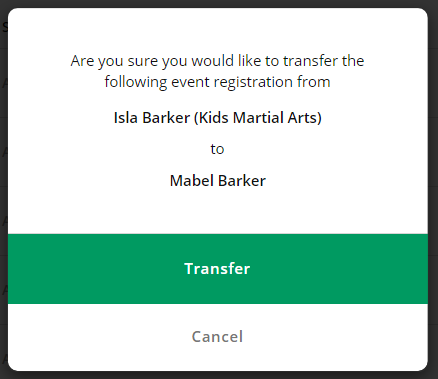
Task: Click the word "to" between names
Action: pyautogui.click(x=217, y=149)
